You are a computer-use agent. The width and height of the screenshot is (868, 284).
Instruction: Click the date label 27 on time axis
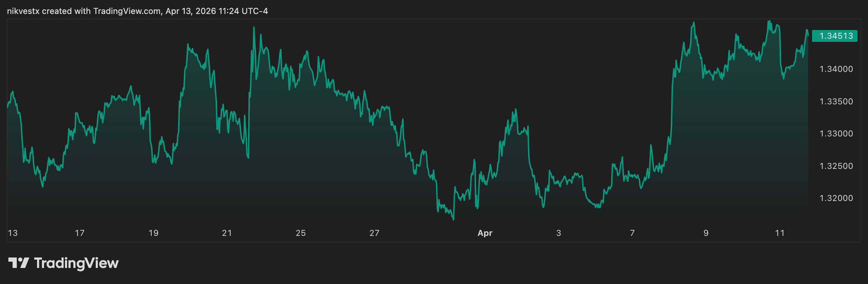point(375,233)
